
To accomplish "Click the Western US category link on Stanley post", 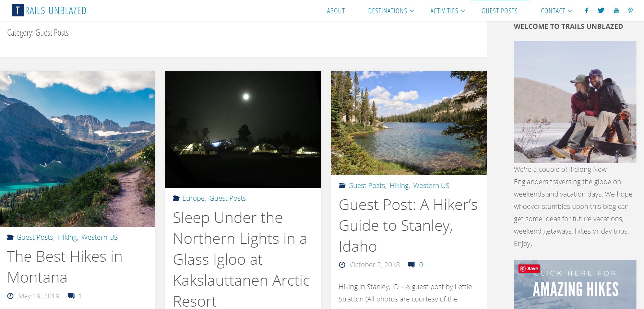I will (431, 185).
